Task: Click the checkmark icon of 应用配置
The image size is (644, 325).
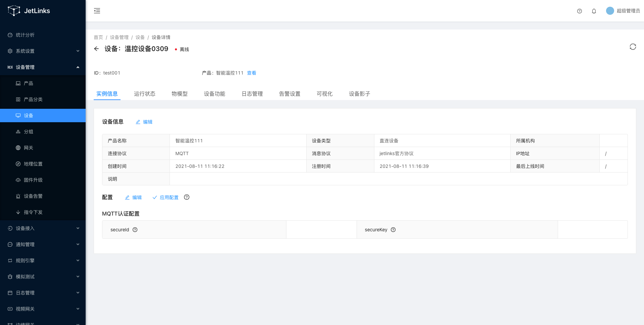Action: 155,197
